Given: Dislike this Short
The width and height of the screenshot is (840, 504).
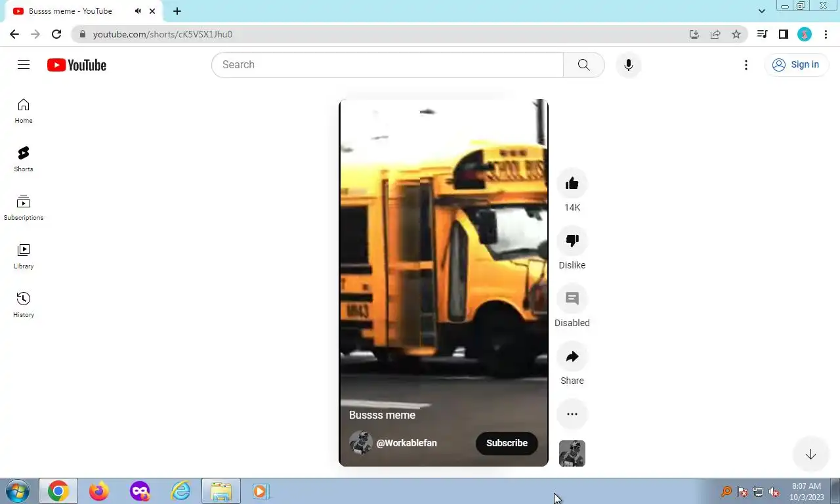Looking at the screenshot, I should (572, 241).
